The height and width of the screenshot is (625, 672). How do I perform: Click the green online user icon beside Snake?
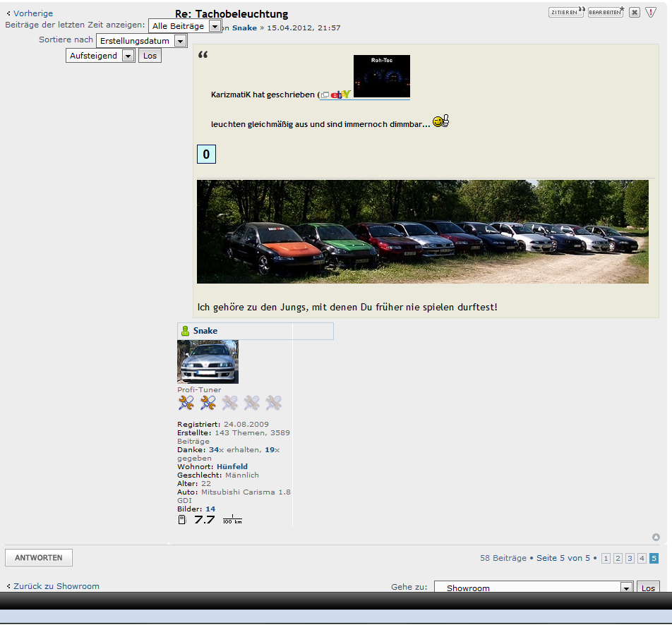[185, 331]
